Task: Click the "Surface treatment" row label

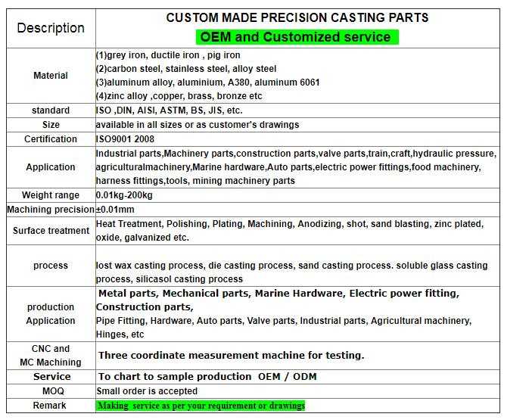Action: 51,231
